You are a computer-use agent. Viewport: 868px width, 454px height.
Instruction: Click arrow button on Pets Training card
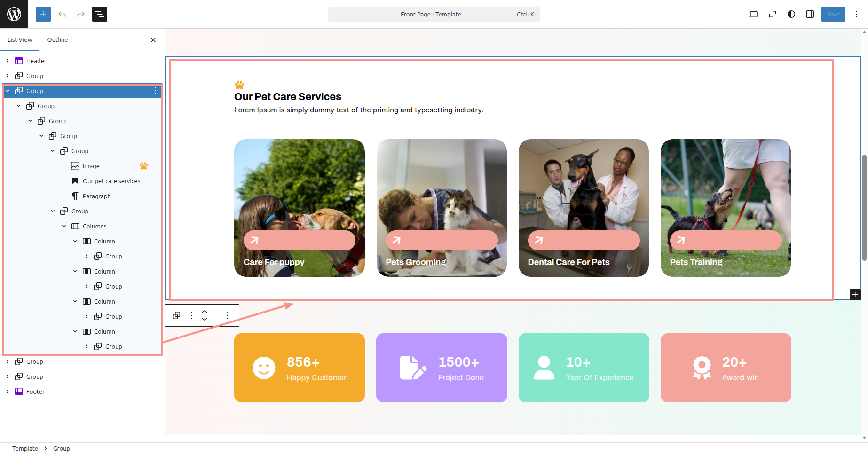[726, 241]
